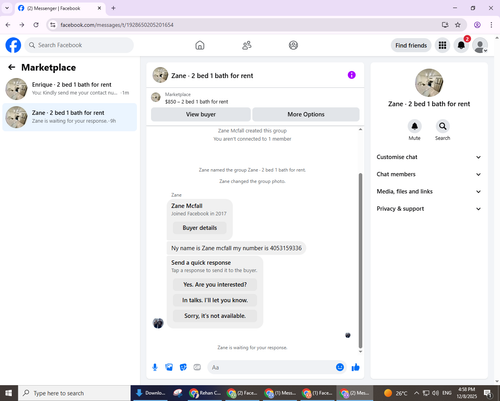Open the sticker picker icon
The width and height of the screenshot is (500, 401).
(x=183, y=367)
